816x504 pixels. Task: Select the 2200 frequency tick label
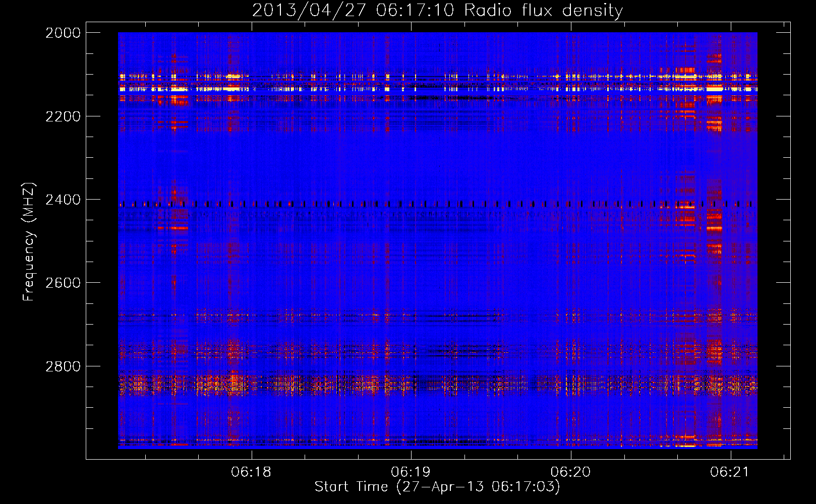(x=63, y=116)
